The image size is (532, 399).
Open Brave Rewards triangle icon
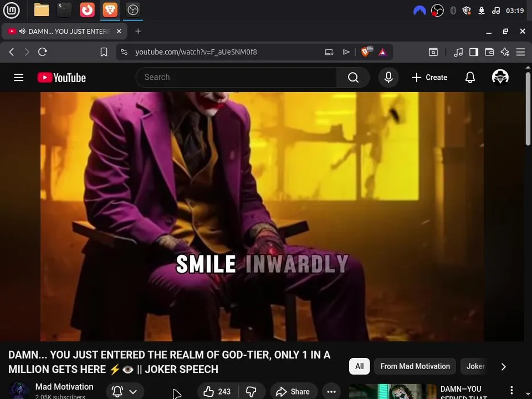(x=382, y=52)
